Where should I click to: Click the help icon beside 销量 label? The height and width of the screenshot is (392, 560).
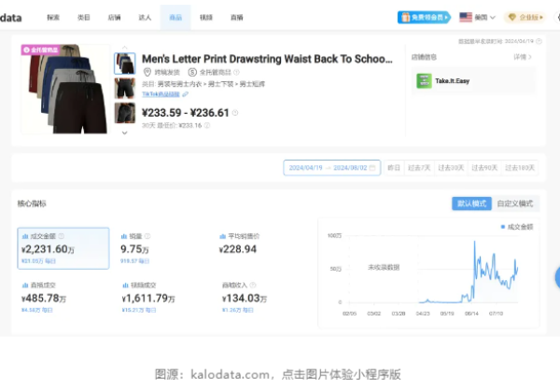147,236
